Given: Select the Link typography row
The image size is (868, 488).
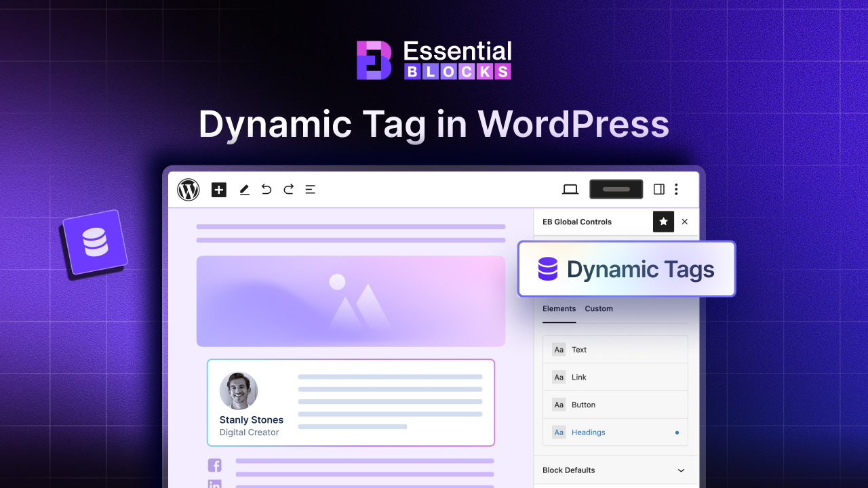Looking at the screenshot, I should point(616,377).
